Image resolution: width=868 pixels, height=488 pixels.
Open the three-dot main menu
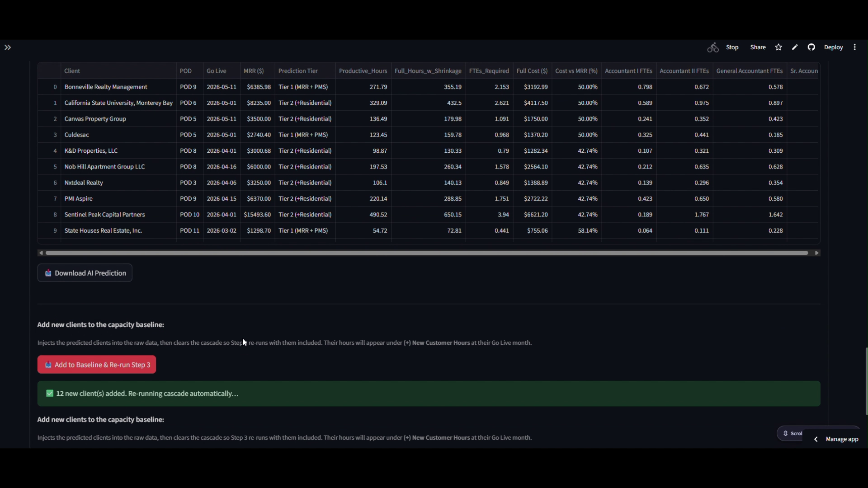(x=855, y=47)
